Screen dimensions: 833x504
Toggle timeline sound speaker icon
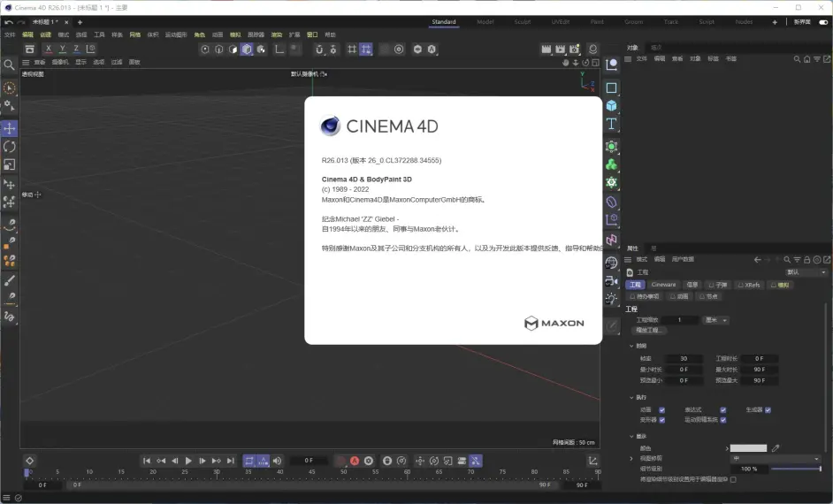pyautogui.click(x=277, y=461)
